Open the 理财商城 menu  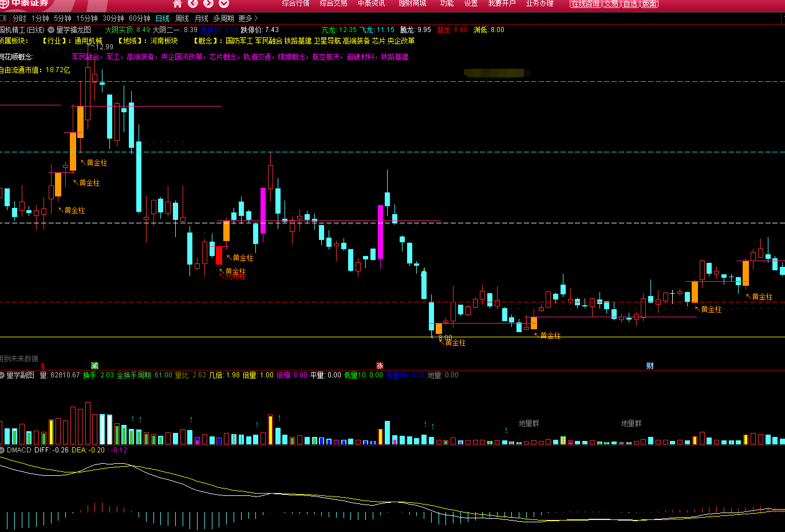412,3
